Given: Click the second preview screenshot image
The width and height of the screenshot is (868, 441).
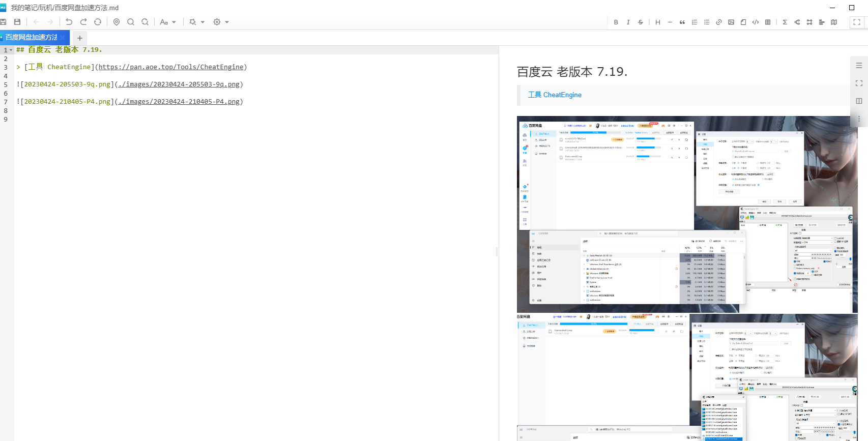Looking at the screenshot, I should 687,377.
